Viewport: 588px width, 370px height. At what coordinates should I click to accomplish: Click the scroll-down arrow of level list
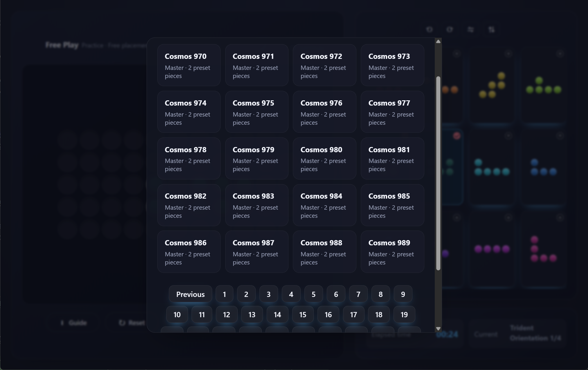point(438,329)
